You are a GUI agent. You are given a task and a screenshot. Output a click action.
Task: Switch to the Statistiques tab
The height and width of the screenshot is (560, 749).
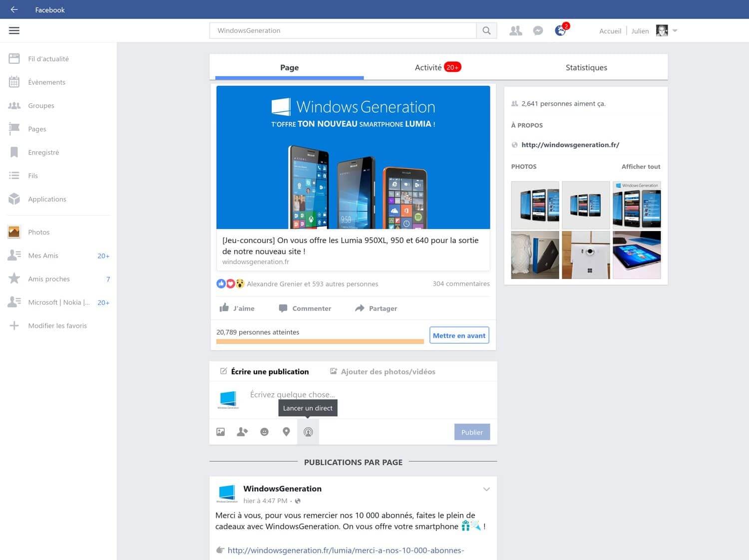coord(586,67)
